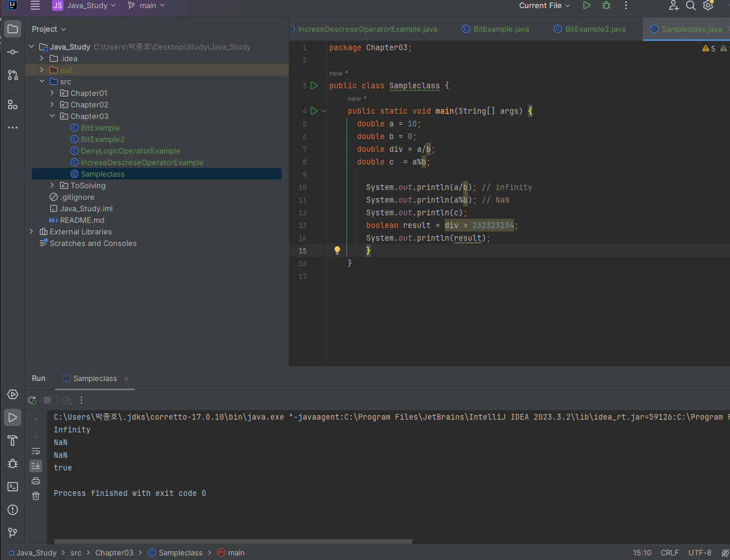Open the Current File run configuration dropdown

click(544, 6)
